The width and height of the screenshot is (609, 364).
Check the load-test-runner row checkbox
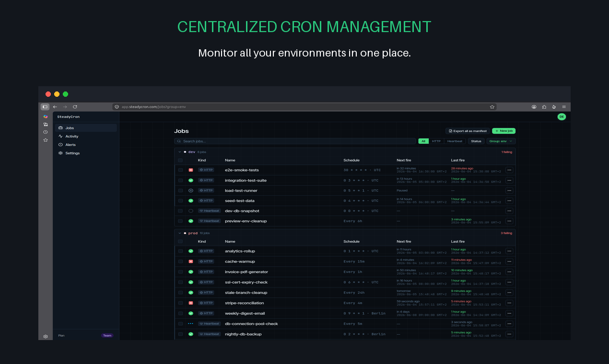click(180, 191)
